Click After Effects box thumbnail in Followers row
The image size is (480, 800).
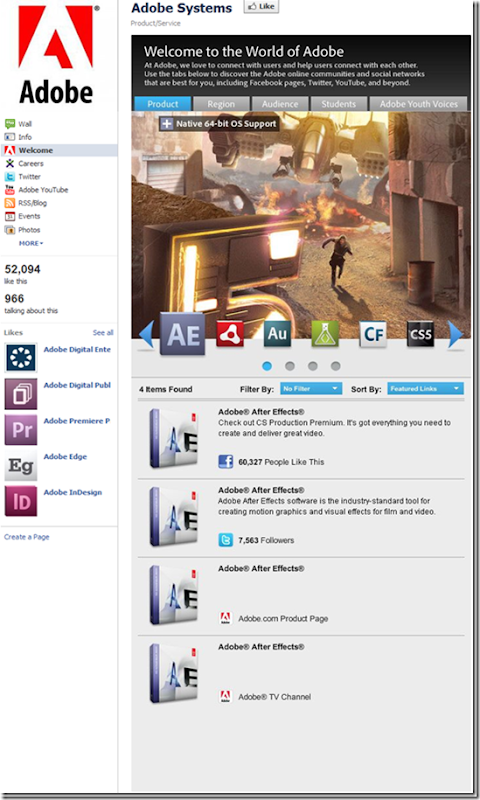(x=173, y=516)
